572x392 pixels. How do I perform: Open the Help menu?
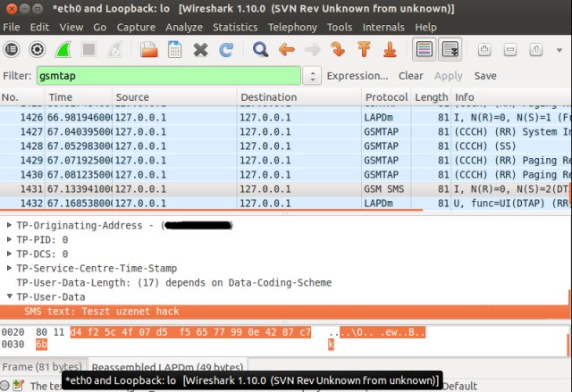pos(425,28)
